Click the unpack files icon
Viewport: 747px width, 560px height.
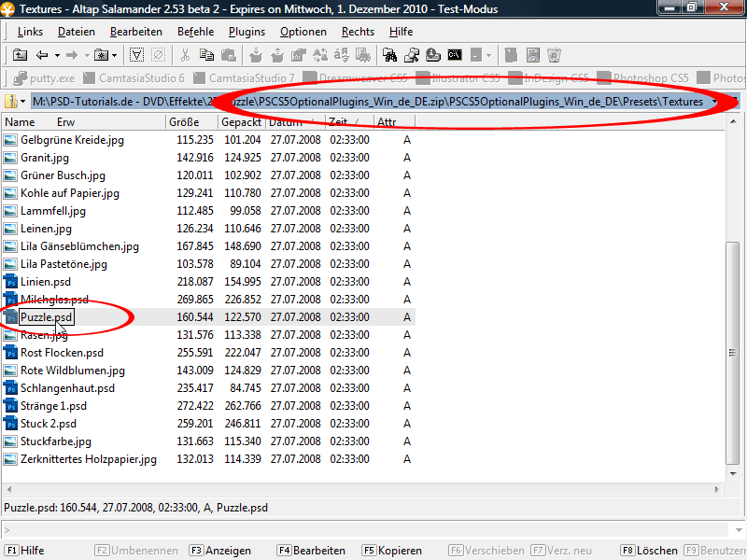click(276, 55)
